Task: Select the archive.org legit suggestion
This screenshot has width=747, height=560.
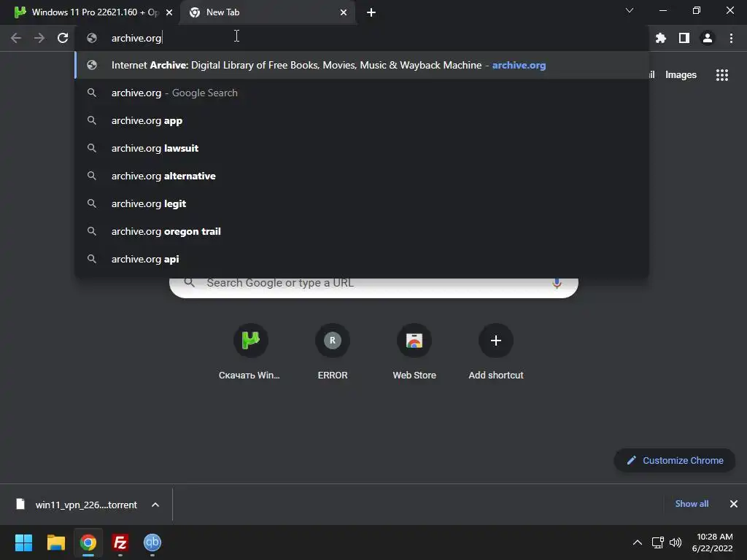Action: point(362,203)
